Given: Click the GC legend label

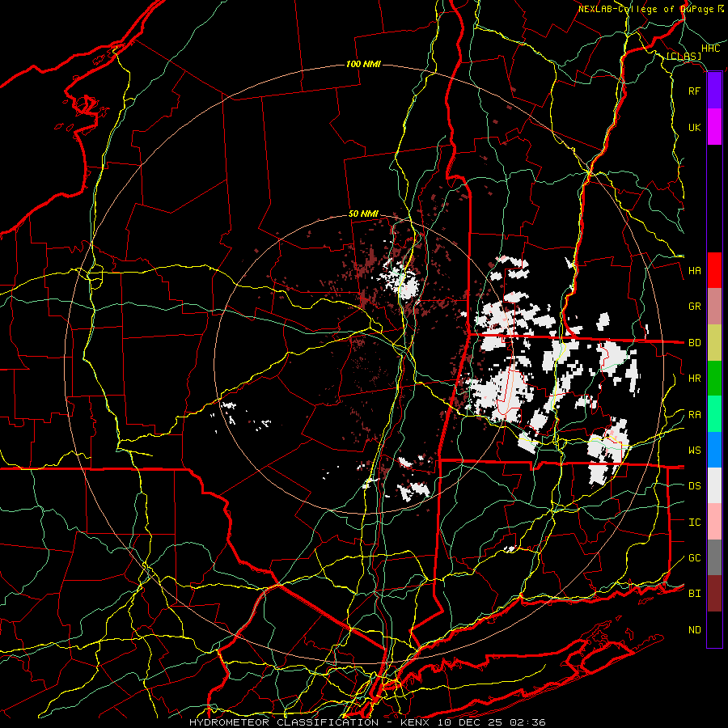Looking at the screenshot, I should coord(694,557).
